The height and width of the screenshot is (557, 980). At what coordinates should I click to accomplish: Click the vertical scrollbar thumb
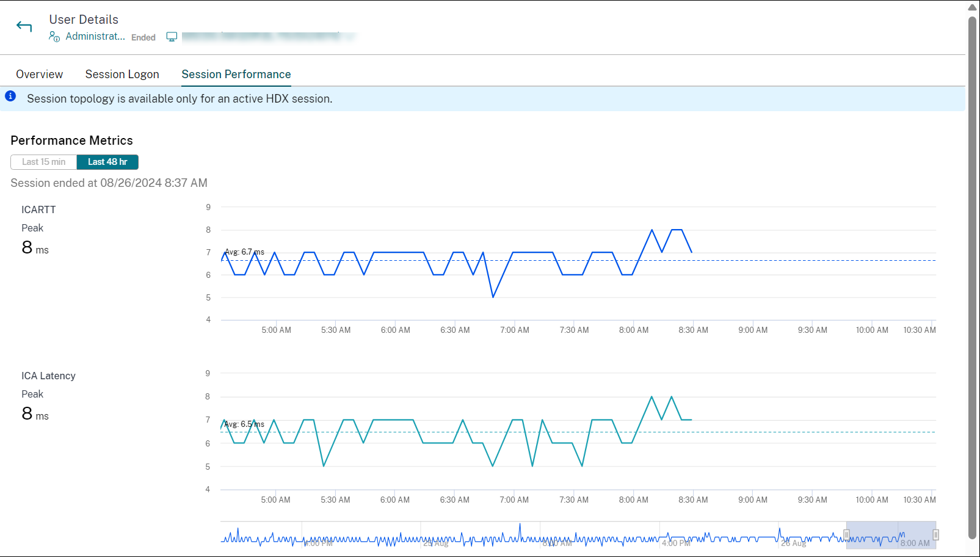[x=972, y=275]
